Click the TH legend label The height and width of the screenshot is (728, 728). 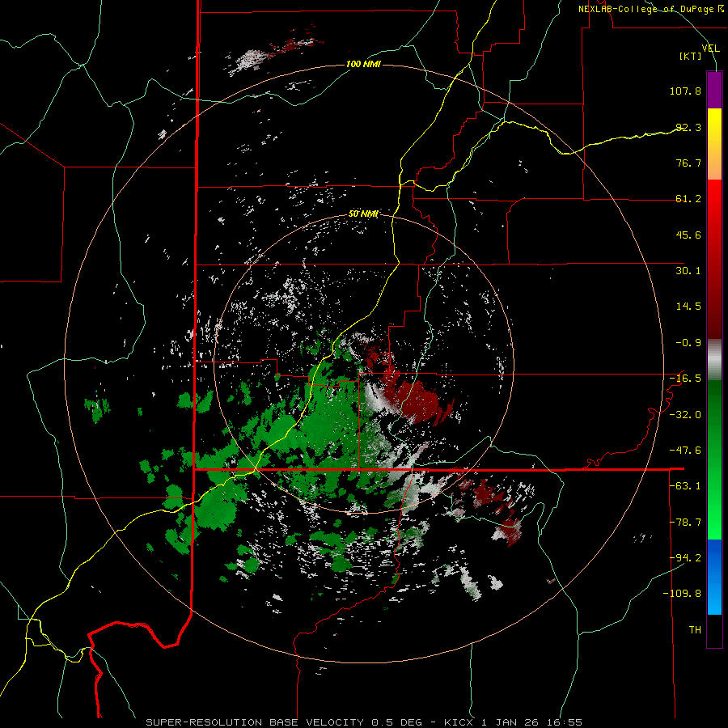[695, 630]
